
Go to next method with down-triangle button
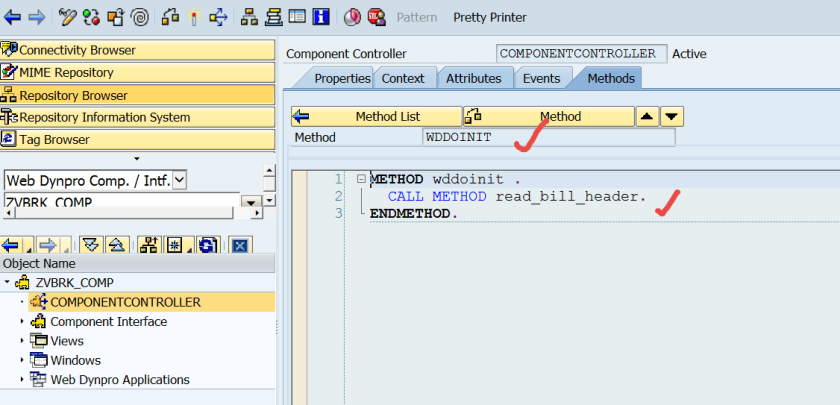coord(672,116)
